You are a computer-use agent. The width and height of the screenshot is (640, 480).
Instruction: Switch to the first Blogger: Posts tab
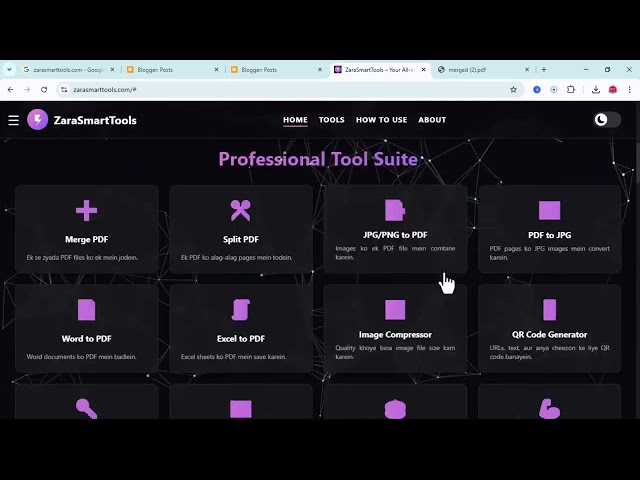(x=172, y=70)
